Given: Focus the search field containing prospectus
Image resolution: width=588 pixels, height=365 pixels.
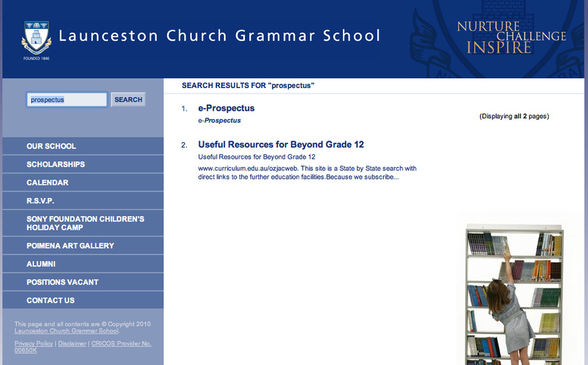Looking at the screenshot, I should [66, 100].
